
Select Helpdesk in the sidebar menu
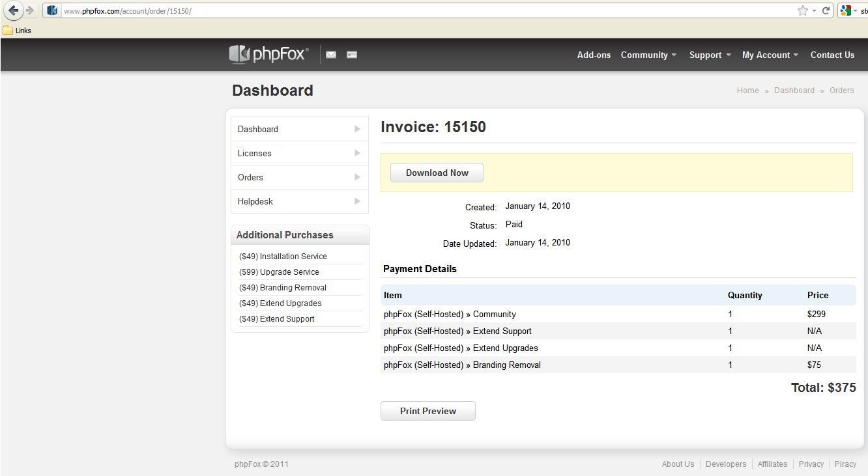[300, 201]
